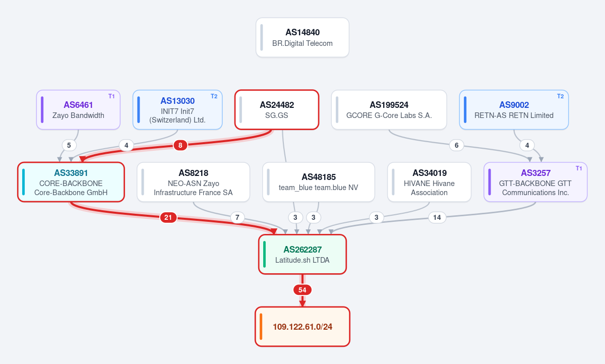Click the red edge label 8
The width and height of the screenshot is (605, 364).
pos(180,146)
